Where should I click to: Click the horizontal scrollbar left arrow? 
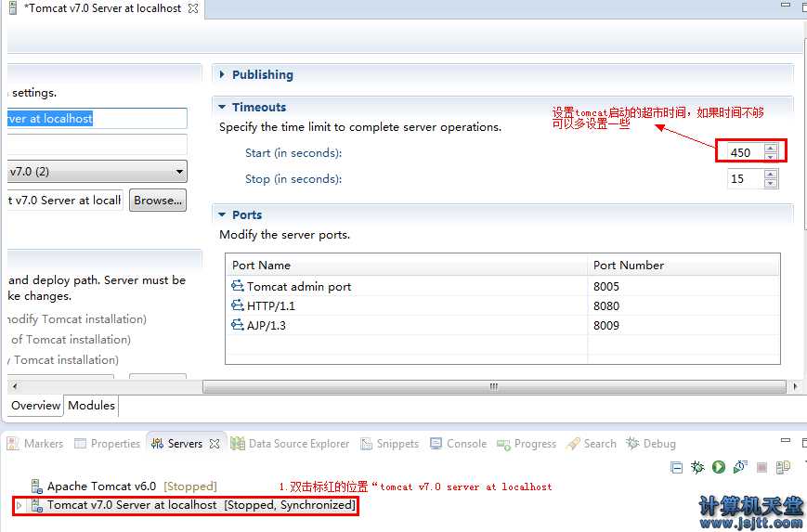click(15, 386)
